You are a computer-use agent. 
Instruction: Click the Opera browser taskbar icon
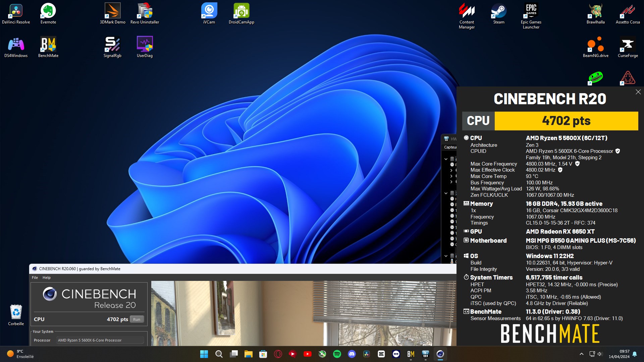pyautogui.click(x=278, y=354)
